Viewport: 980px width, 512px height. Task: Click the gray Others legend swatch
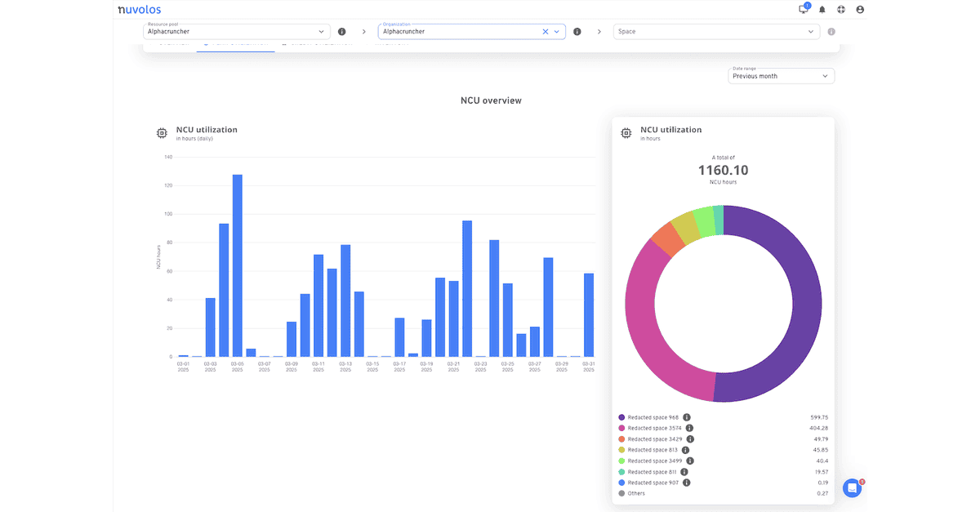(x=621, y=493)
